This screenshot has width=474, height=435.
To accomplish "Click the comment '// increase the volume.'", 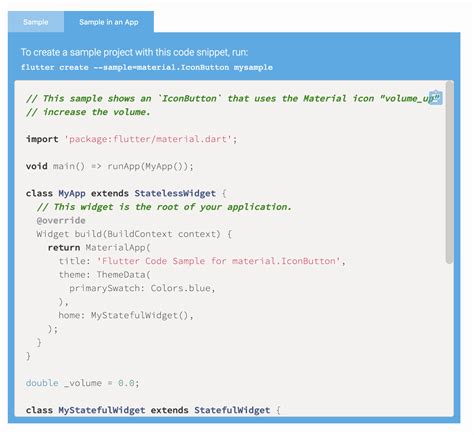I will pos(88,112).
